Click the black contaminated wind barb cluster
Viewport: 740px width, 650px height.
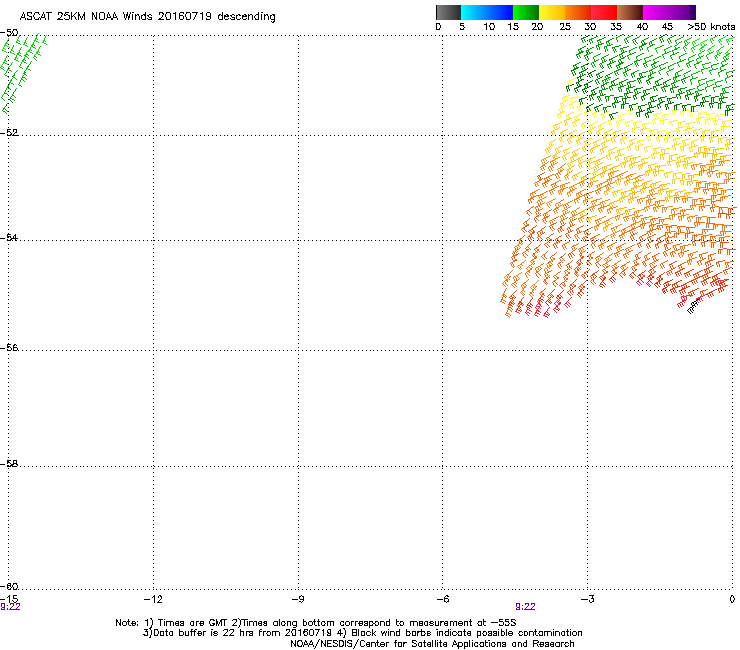(693, 307)
